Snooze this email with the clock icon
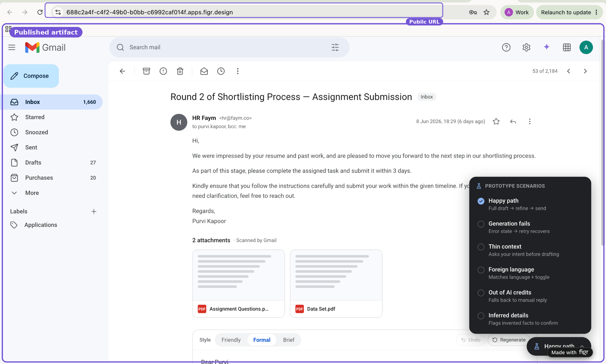The height and width of the screenshot is (364, 606). pyautogui.click(x=221, y=71)
